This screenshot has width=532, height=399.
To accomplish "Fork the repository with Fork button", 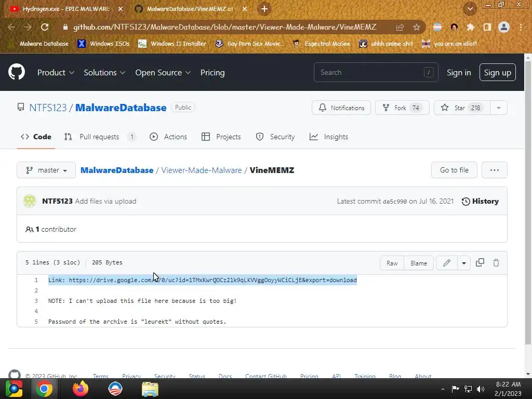I will click(x=402, y=108).
